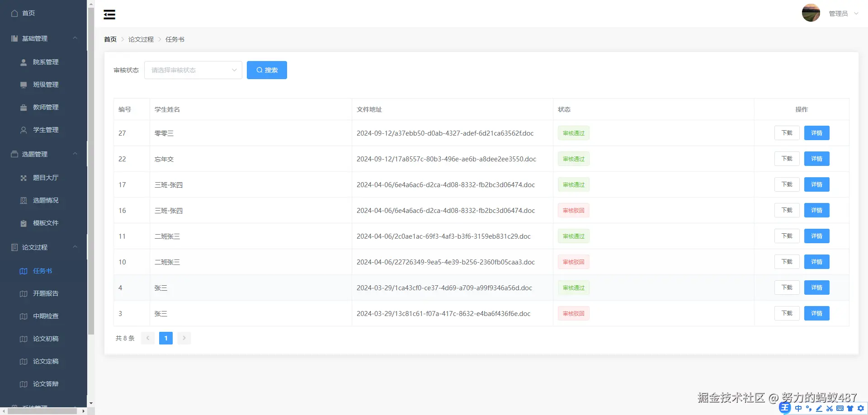Download the file for record 16

pyautogui.click(x=787, y=210)
